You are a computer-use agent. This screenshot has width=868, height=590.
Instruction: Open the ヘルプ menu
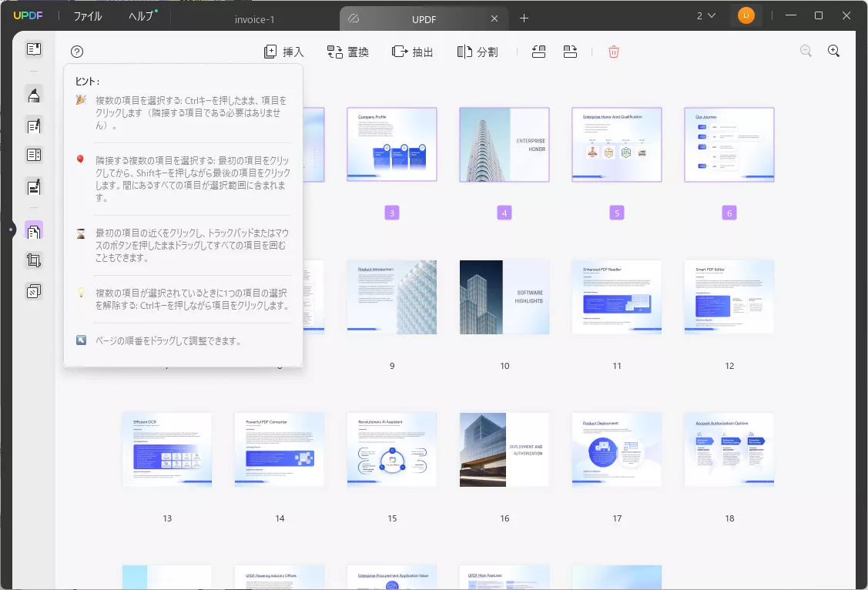(142, 16)
